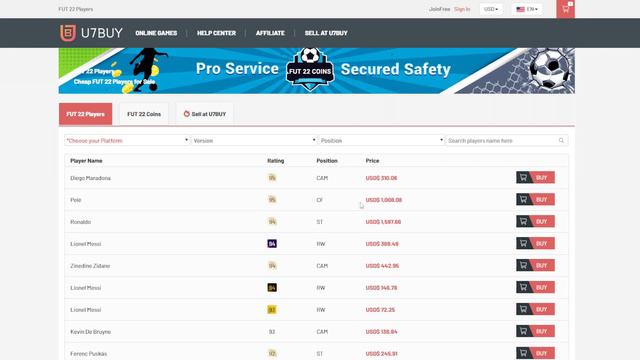Open the shopping cart icon in header
640x360 pixels.
(x=565, y=9)
